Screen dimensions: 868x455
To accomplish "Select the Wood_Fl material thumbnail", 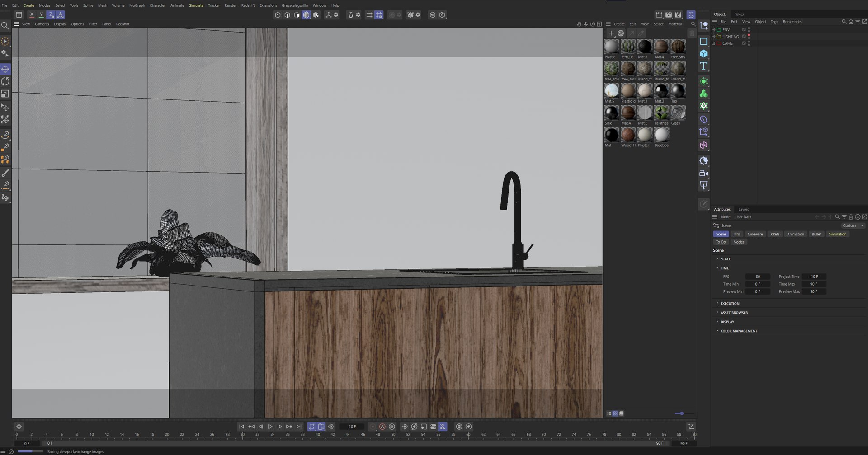I will coord(628,136).
